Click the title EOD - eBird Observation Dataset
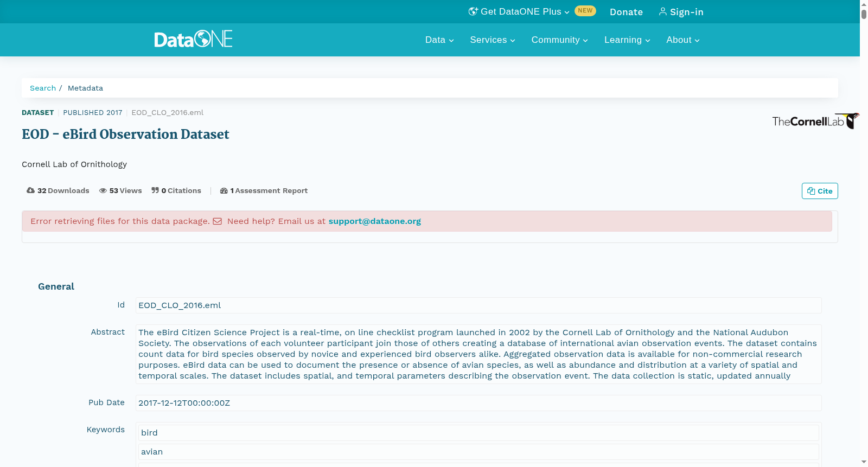This screenshot has width=868, height=467. tap(125, 134)
